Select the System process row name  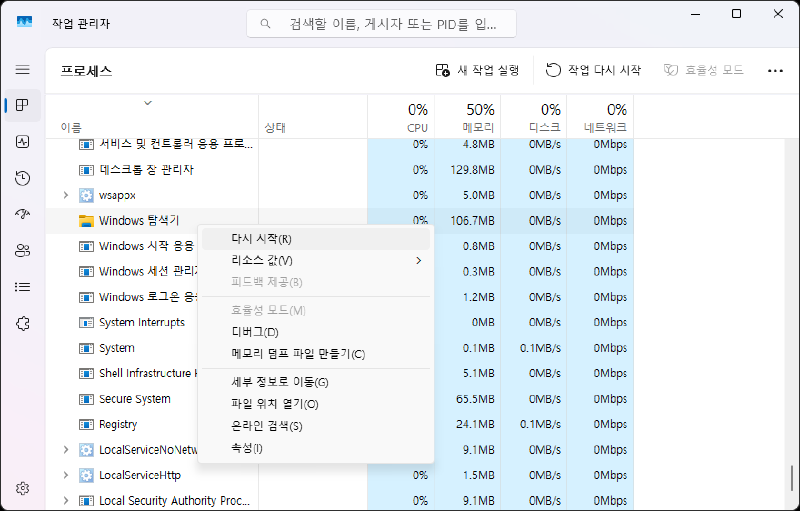point(117,348)
